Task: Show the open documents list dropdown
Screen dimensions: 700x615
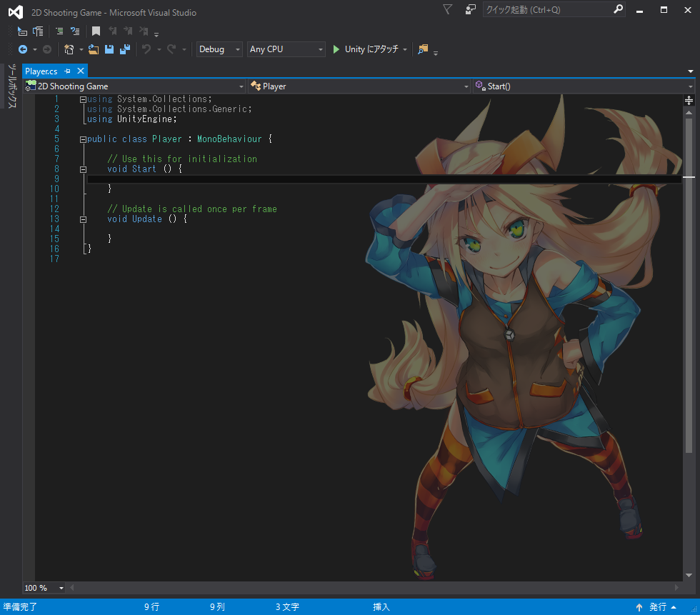Action: 691,71
